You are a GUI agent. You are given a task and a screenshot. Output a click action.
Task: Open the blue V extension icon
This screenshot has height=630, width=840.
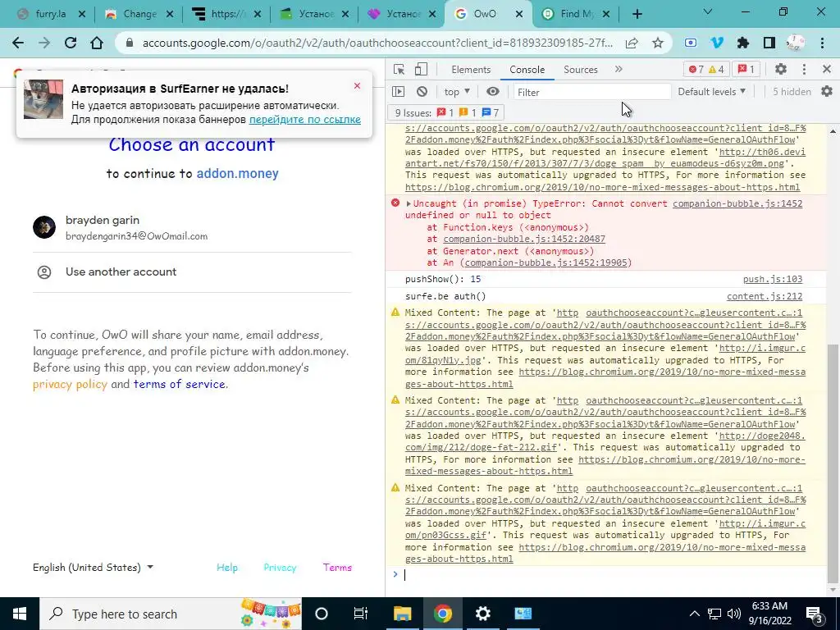tap(717, 43)
